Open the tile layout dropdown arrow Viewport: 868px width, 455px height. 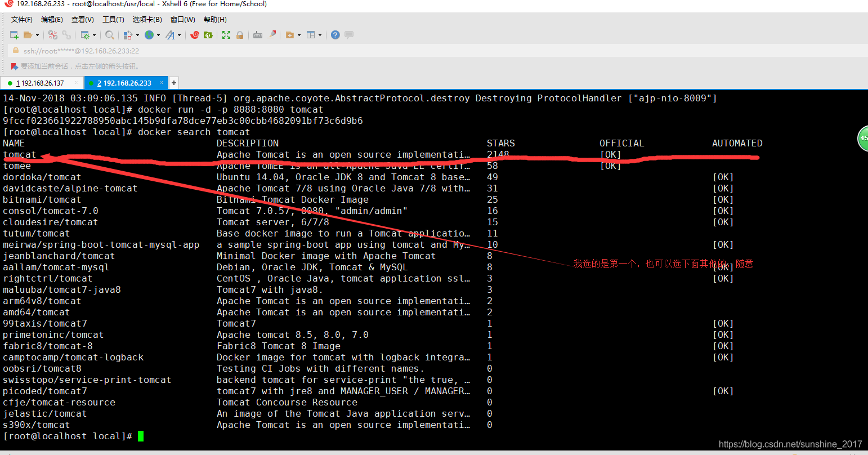(x=319, y=35)
